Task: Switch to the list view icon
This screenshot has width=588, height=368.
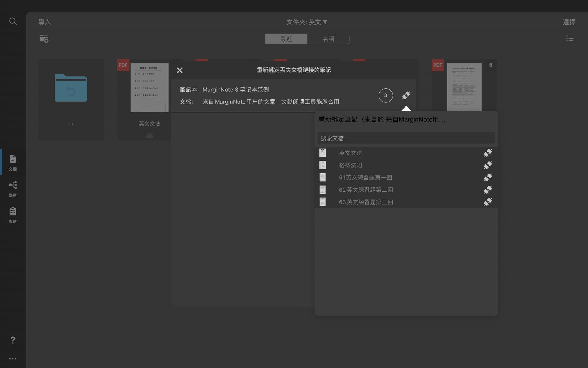Action: [570, 38]
